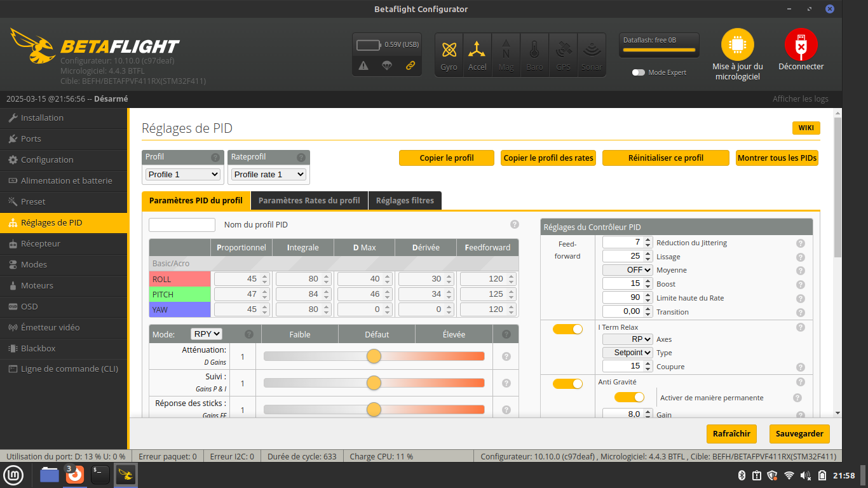Toggle the Mode Expert switch
868x488 pixels.
point(638,72)
